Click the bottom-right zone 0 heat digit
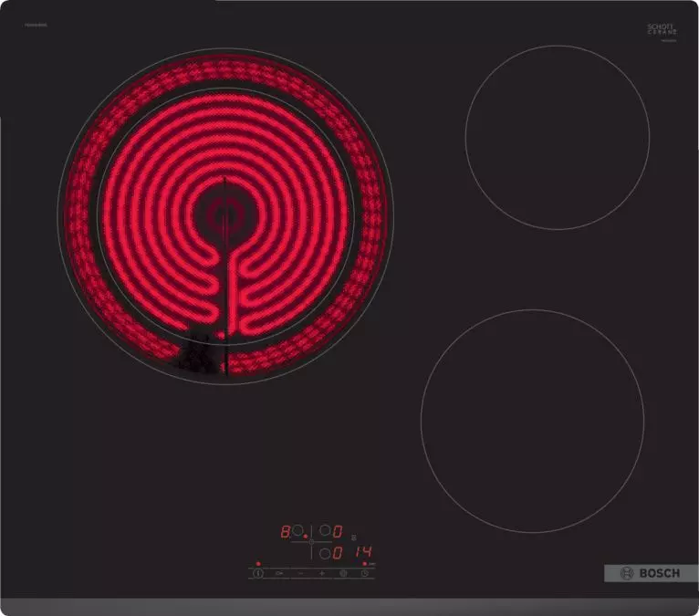699x616 pixels. point(338,553)
